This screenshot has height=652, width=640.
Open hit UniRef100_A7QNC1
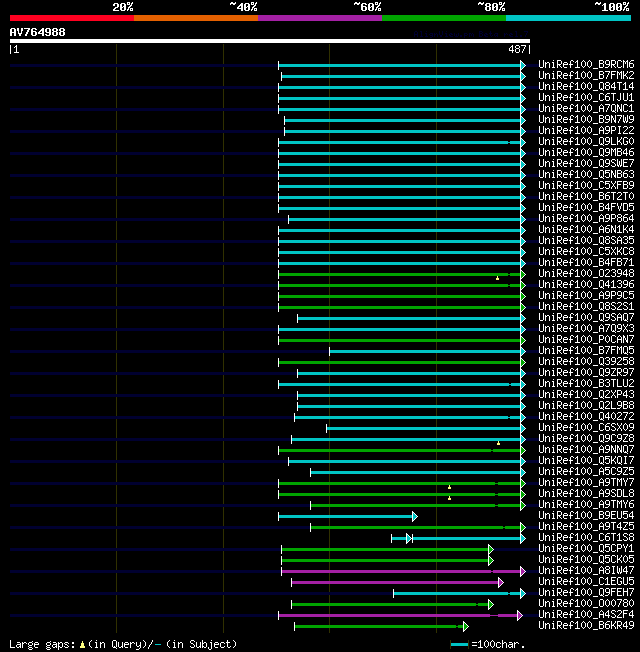click(x=586, y=109)
